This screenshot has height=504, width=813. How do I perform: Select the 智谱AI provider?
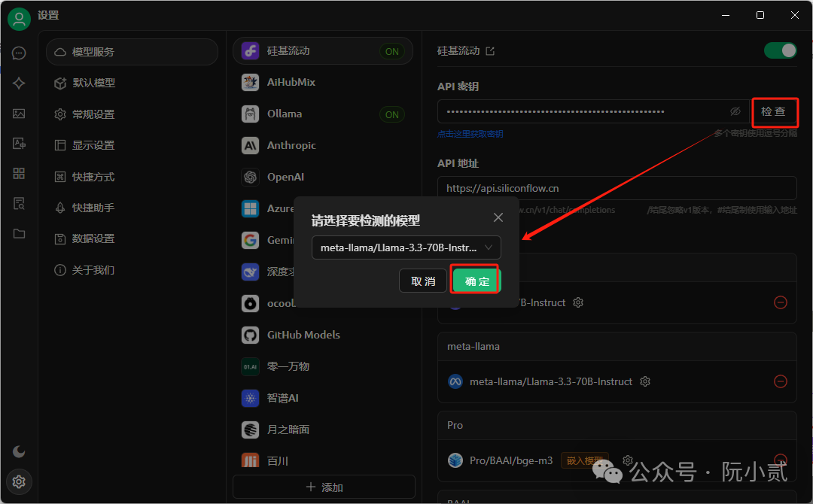click(323, 399)
